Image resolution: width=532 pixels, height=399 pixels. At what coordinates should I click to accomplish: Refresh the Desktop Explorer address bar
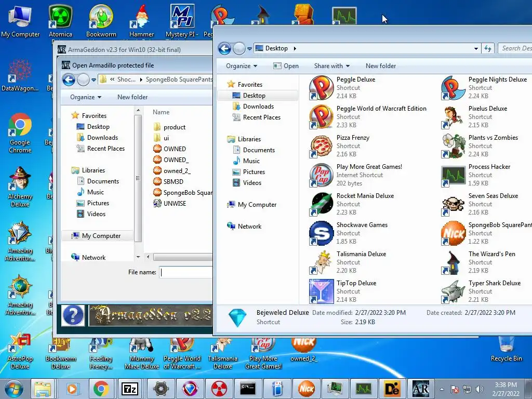pos(487,48)
